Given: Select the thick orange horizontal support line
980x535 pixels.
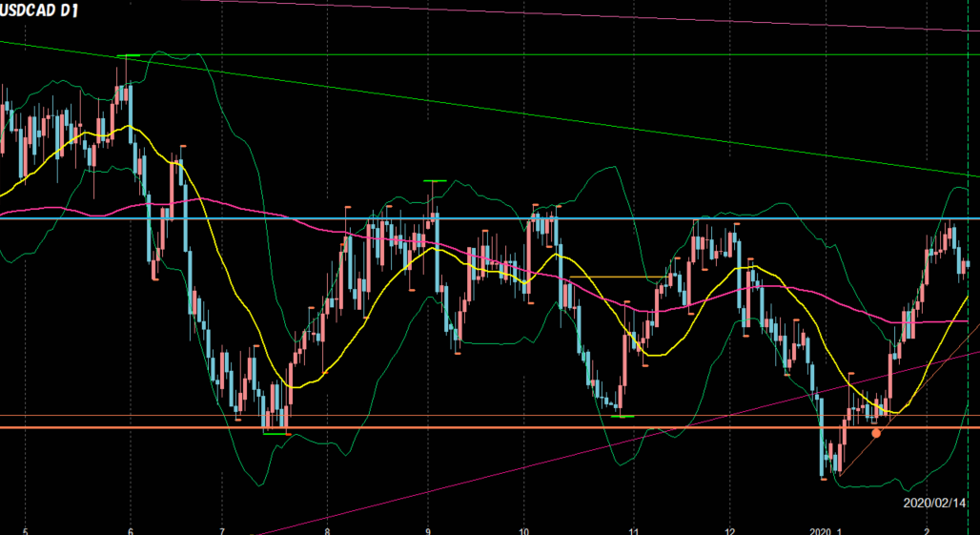Looking at the screenshot, I should (x=490, y=427).
